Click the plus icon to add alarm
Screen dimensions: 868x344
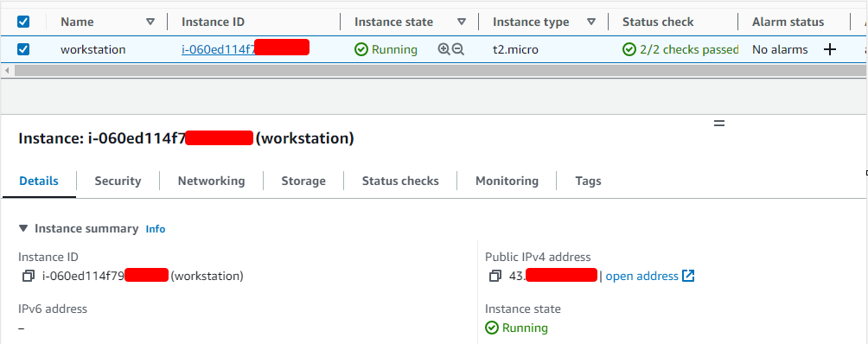829,49
